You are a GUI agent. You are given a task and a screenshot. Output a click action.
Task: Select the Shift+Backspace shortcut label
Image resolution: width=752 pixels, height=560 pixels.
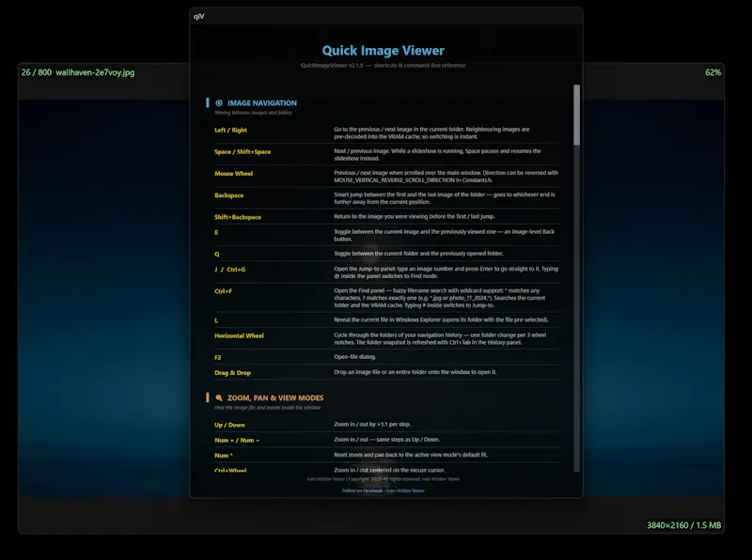pos(238,217)
